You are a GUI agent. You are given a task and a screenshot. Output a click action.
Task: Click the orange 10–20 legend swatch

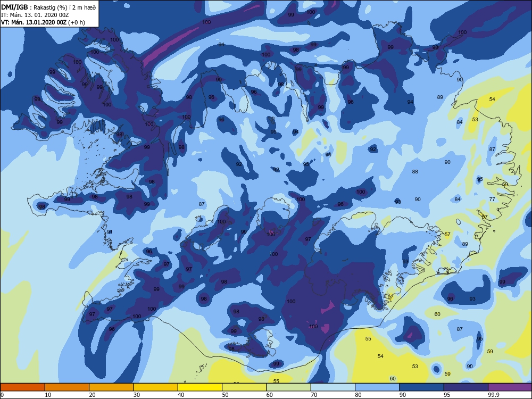tap(67, 387)
